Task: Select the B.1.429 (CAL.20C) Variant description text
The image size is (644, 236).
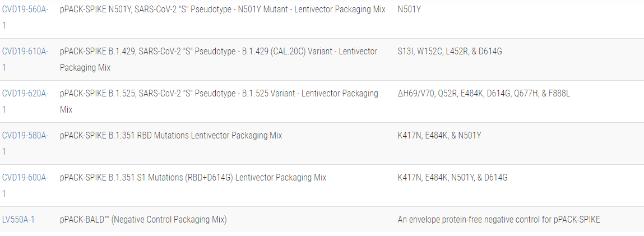Action: [219, 52]
